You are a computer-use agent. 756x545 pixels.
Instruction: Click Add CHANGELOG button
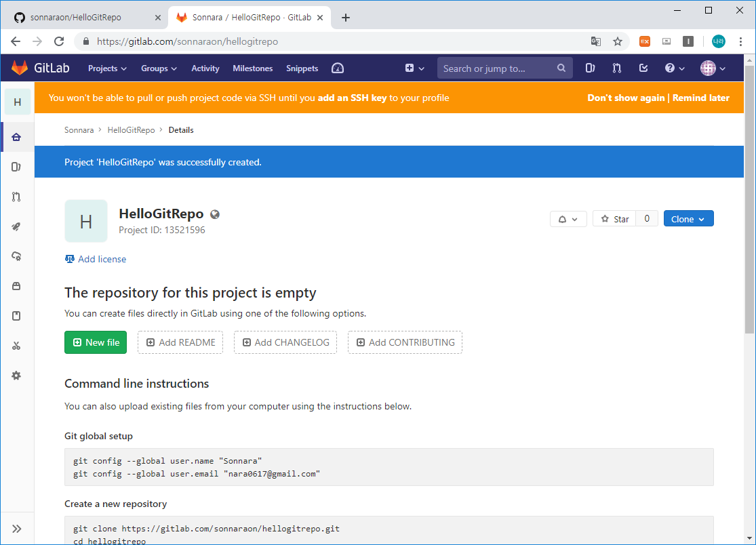pos(285,342)
